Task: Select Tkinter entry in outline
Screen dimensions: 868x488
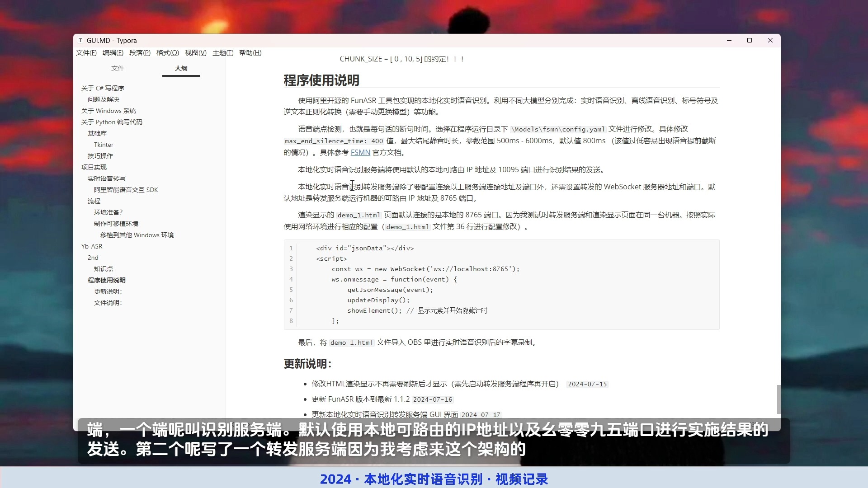Action: tap(104, 145)
